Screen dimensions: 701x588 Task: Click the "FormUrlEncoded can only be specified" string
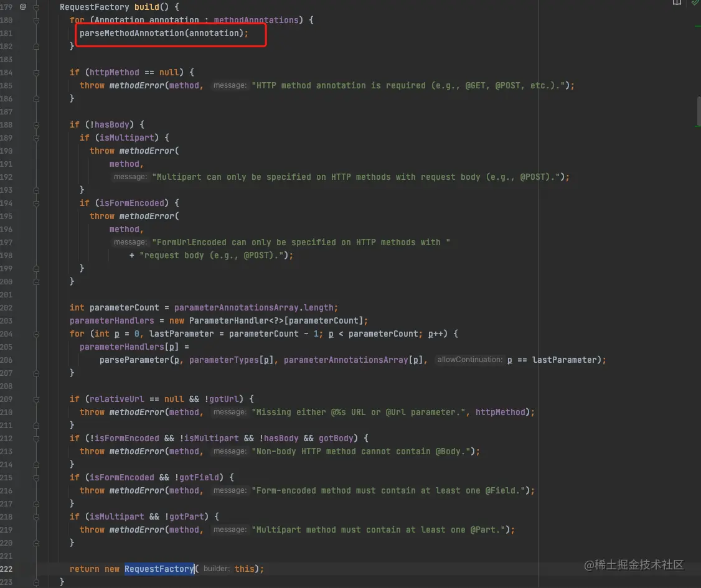pyautogui.click(x=301, y=242)
